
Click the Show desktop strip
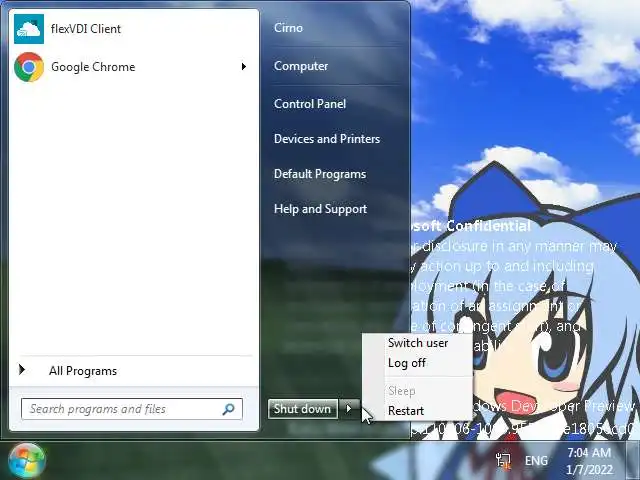click(x=633, y=460)
